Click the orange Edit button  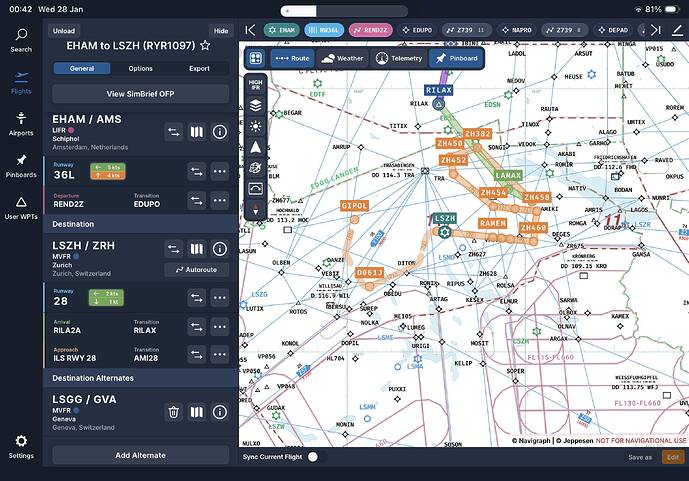click(x=673, y=457)
